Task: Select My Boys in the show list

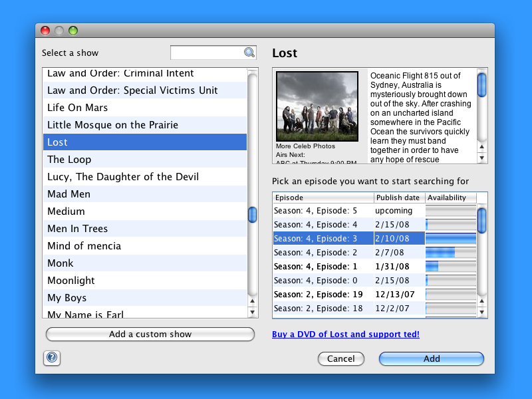Action: click(145, 298)
